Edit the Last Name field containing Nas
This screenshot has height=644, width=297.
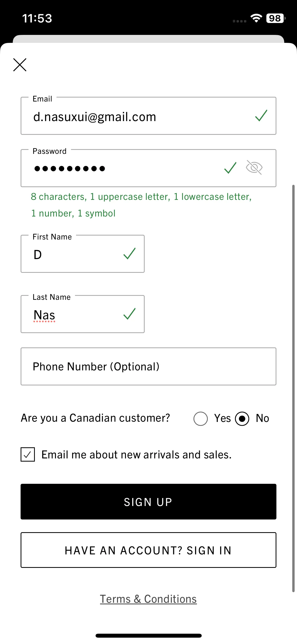(x=83, y=314)
